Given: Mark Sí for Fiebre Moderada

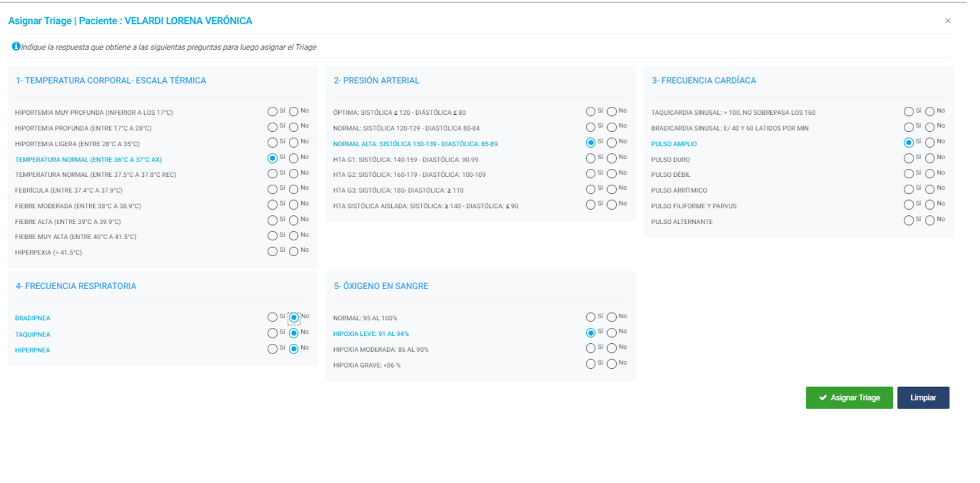Looking at the screenshot, I should point(272,205).
